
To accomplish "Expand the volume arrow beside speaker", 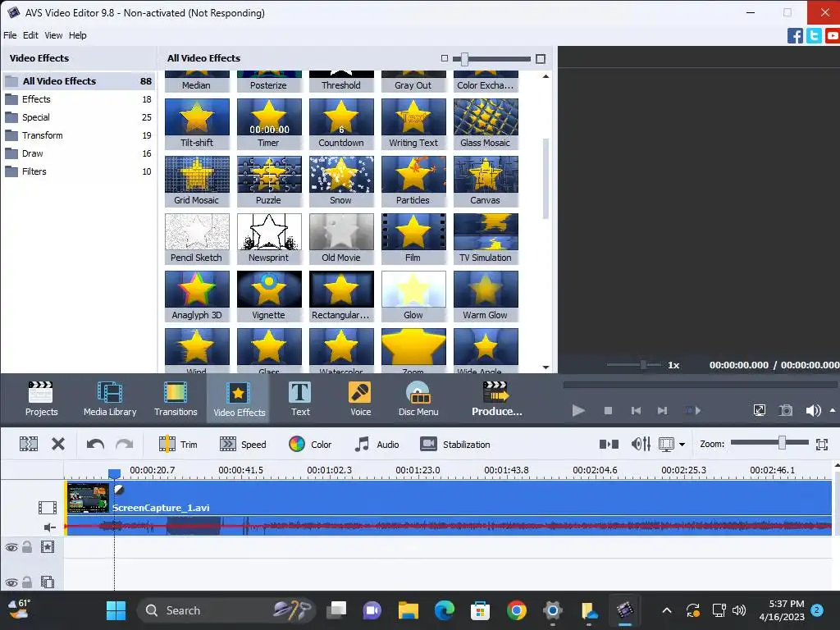I will coord(833,410).
